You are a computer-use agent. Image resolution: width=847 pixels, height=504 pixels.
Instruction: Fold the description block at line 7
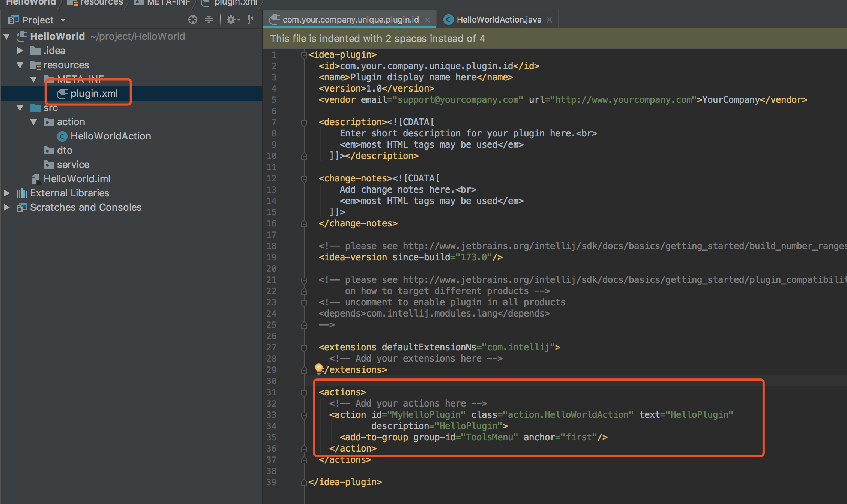click(304, 123)
